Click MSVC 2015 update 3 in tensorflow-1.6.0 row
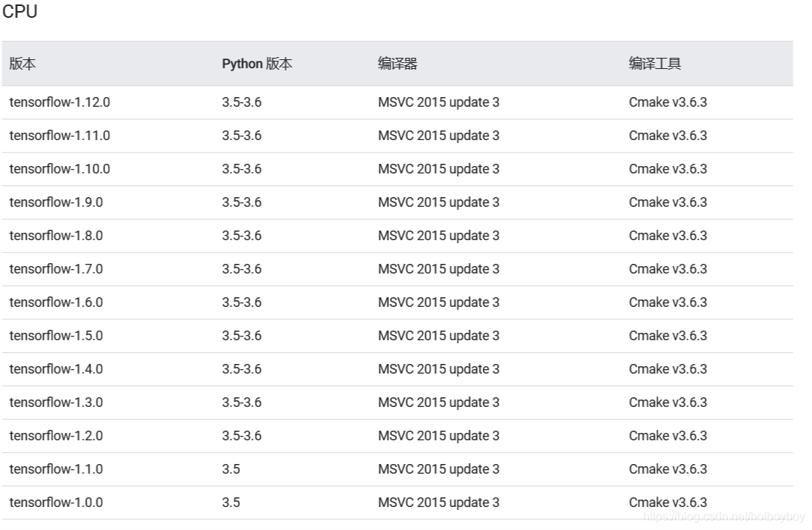812x530 pixels. coord(439,302)
